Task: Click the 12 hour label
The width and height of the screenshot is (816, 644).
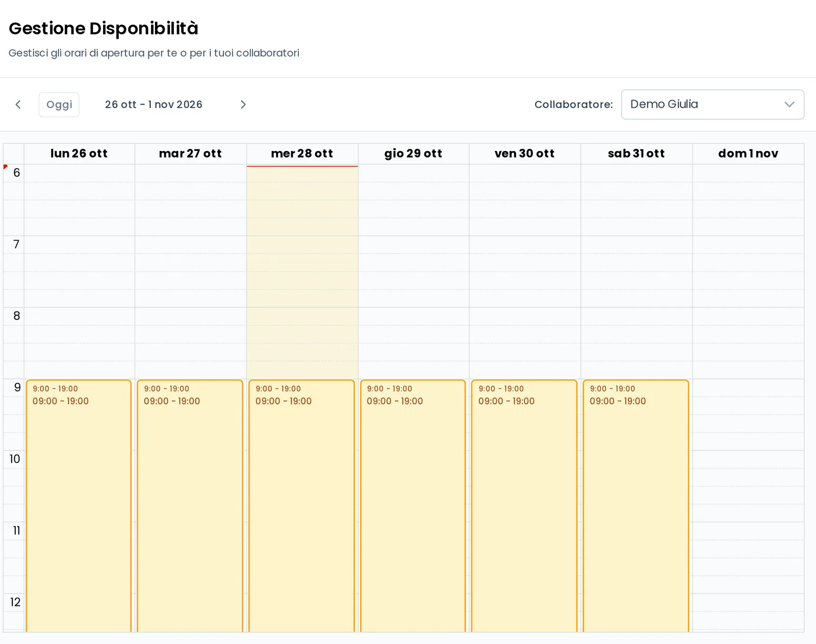Action: (x=15, y=602)
